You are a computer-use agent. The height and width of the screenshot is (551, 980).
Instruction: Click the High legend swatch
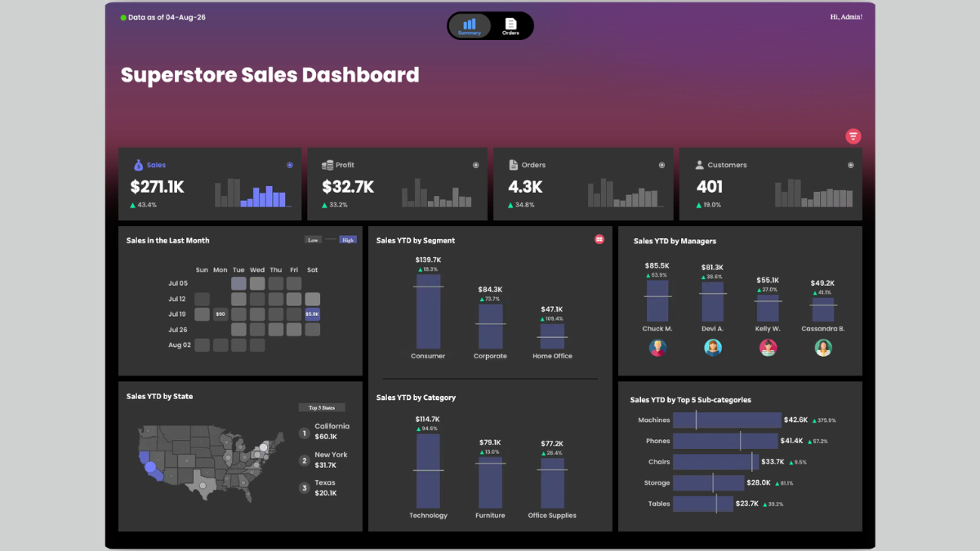pos(348,240)
